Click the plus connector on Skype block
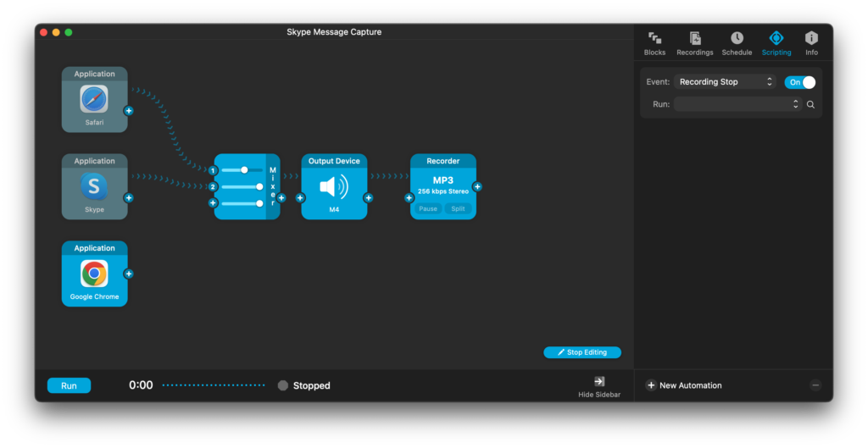 129,198
